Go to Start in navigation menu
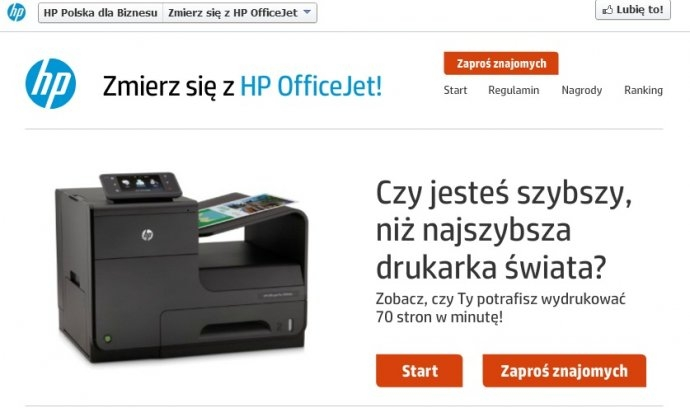Image resolution: width=690 pixels, height=408 pixels. tap(455, 90)
